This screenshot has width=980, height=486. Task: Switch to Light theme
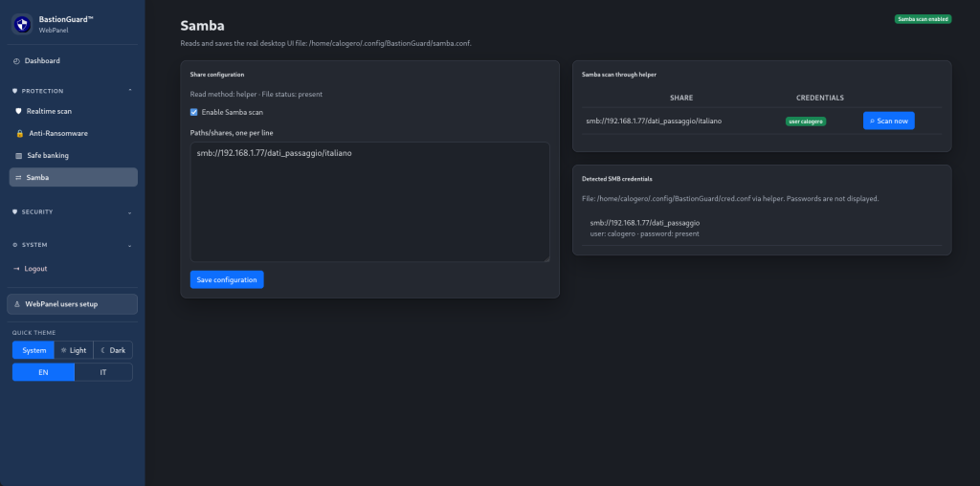[74, 350]
